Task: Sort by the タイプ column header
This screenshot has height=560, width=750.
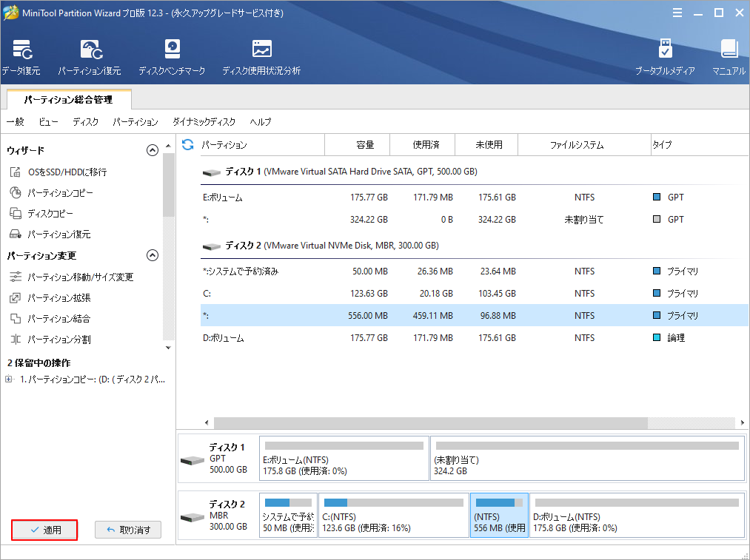Action: [700, 145]
